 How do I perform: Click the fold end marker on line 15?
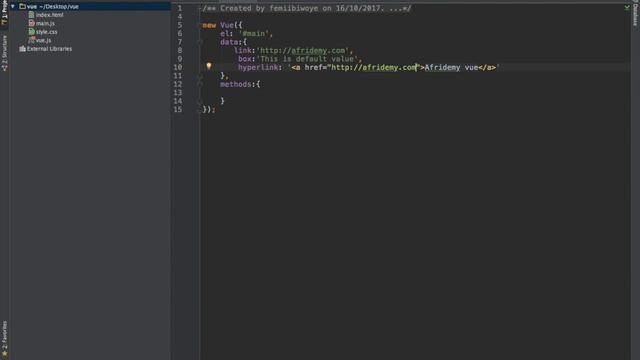[200, 110]
